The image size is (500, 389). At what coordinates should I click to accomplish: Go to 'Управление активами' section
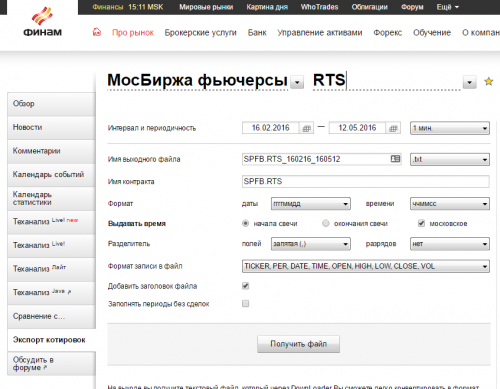[x=320, y=33]
